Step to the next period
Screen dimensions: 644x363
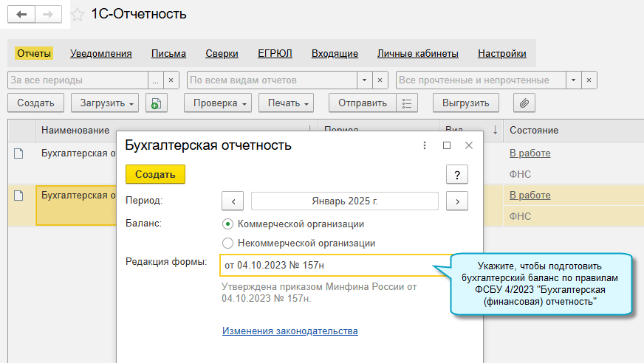coord(457,201)
